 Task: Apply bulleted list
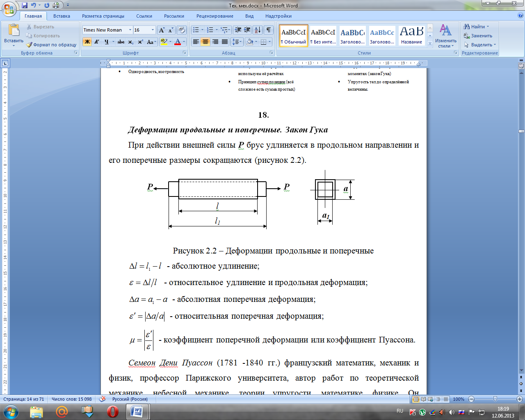[x=196, y=30]
